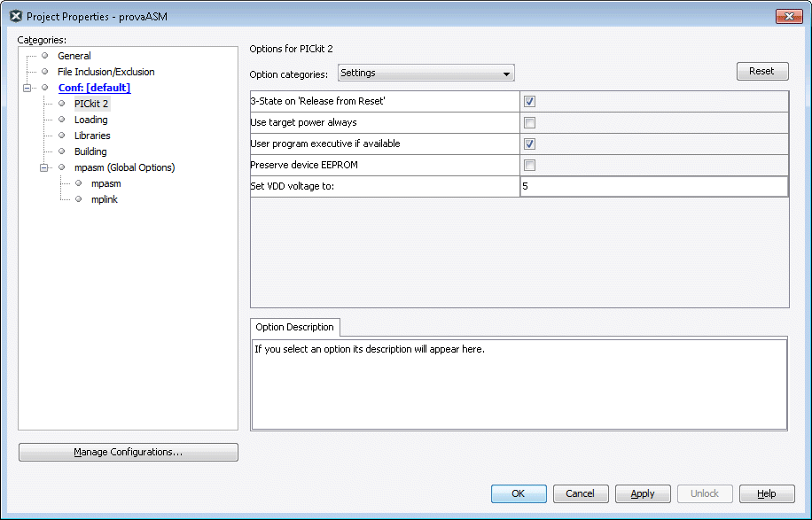Choose the mplink options node
Image resolution: width=812 pixels, height=520 pixels.
click(x=104, y=199)
